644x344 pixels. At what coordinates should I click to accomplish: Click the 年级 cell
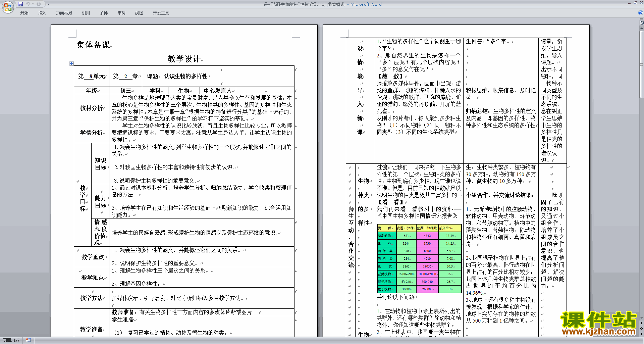coord(91,91)
